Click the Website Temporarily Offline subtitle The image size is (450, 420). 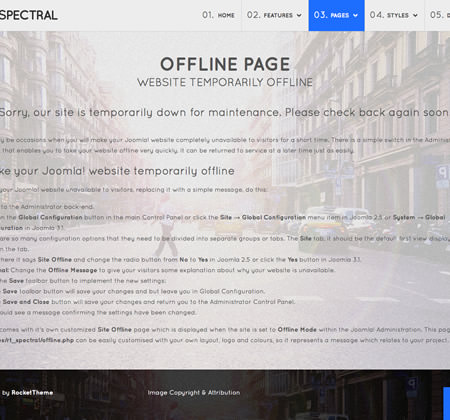[225, 82]
